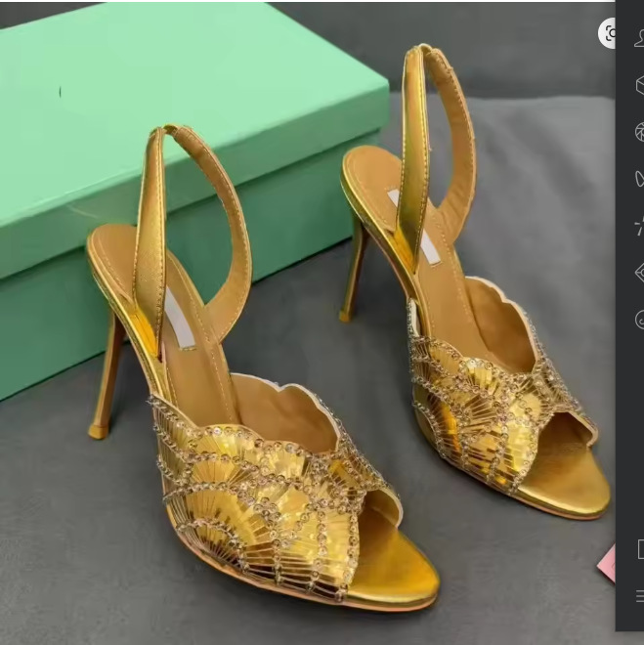Open the circular spiral icon in sidebar
Viewport: 644px width, 645px height.
(x=639, y=320)
